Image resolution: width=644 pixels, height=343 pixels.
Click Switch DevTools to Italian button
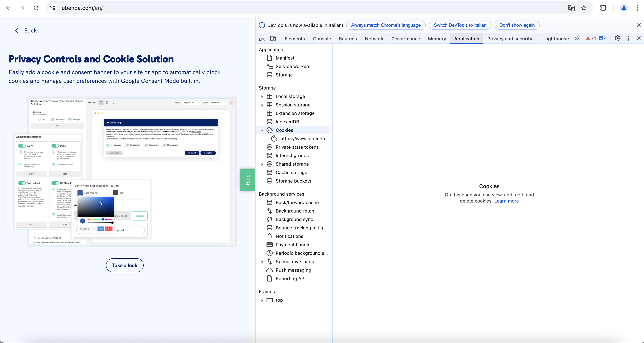460,25
